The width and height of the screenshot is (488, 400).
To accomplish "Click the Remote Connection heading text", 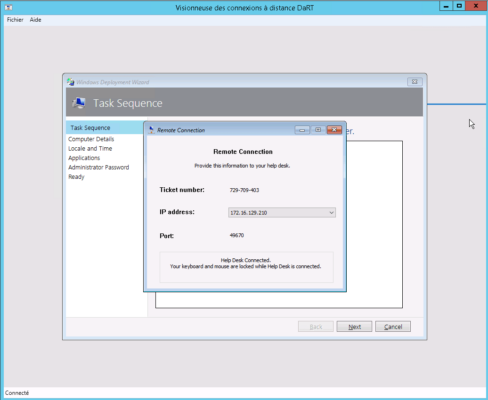I will click(243, 152).
